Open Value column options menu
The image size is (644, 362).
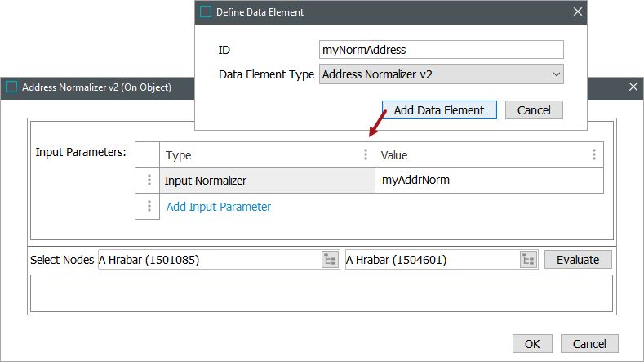pos(593,154)
